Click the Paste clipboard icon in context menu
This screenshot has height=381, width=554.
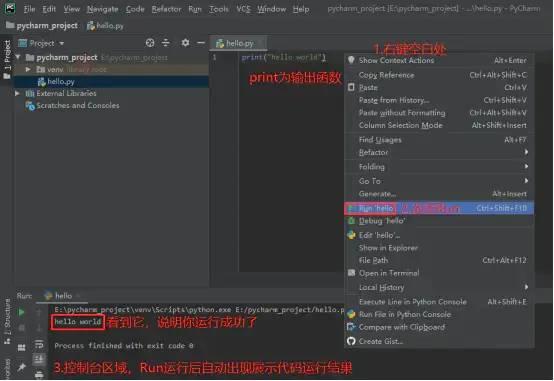pos(351,87)
